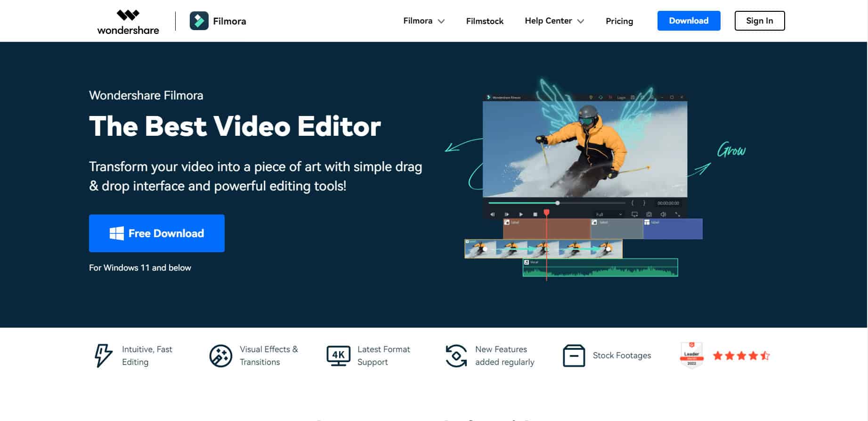Click the 'The Best Video Editor' headline
The image size is (868, 421).
coord(235,126)
